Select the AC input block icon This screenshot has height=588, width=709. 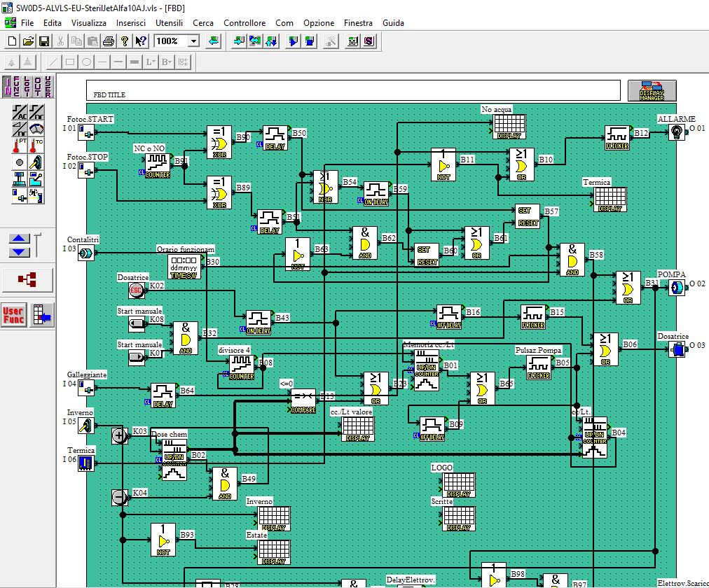(18, 111)
